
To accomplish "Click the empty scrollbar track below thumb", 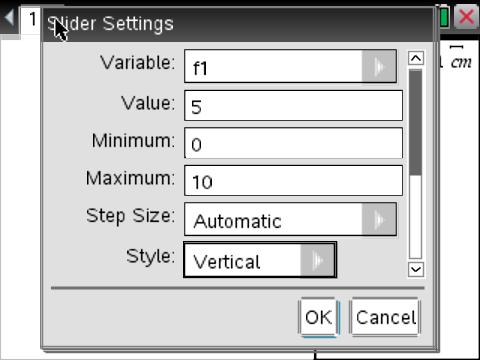I will pyautogui.click(x=415, y=217).
